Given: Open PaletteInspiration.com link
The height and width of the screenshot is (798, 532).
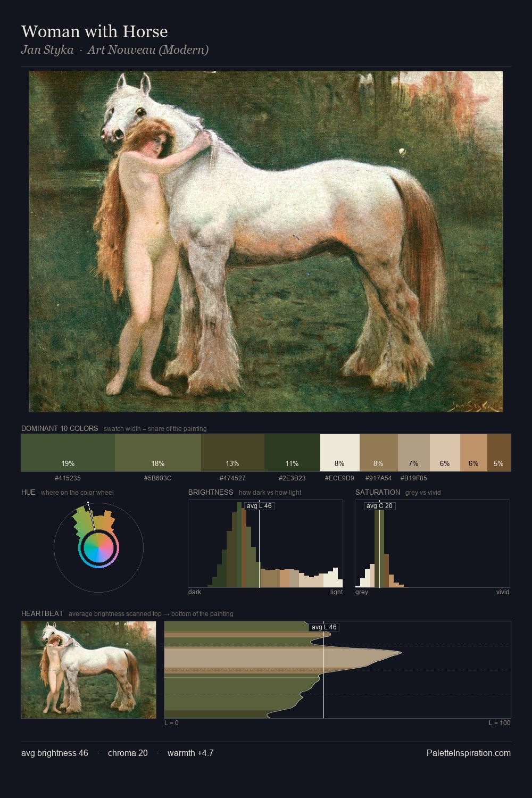Looking at the screenshot, I should [x=469, y=753].
